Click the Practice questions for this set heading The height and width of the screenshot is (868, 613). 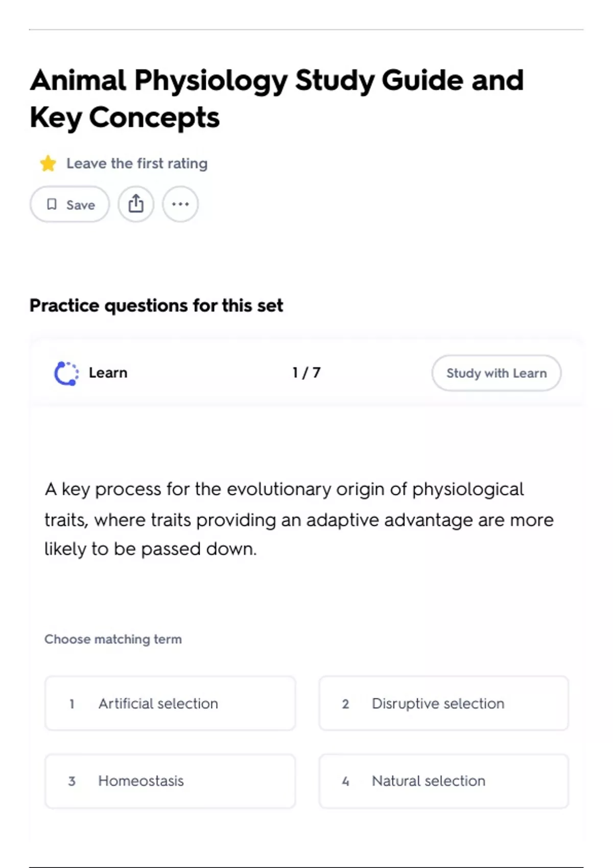(x=156, y=305)
